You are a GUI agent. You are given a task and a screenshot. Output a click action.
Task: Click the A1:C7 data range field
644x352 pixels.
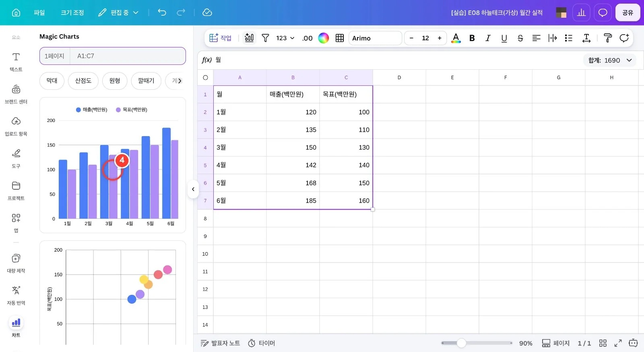coord(128,56)
